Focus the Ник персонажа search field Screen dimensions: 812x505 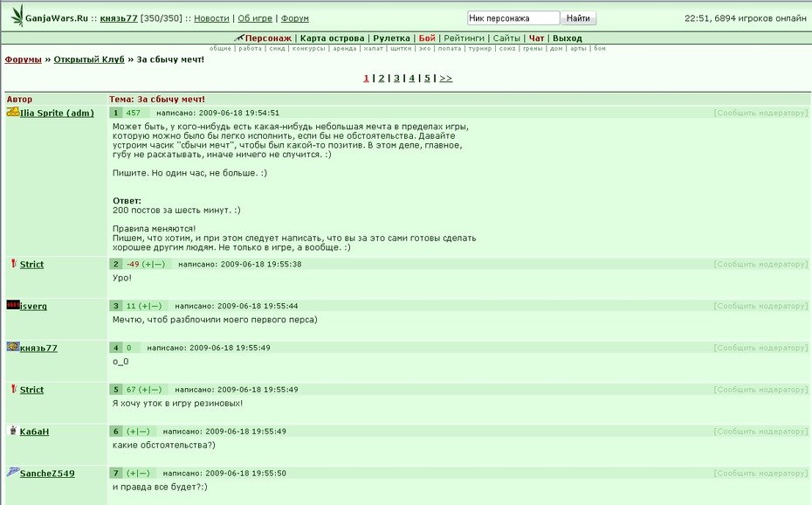point(513,18)
